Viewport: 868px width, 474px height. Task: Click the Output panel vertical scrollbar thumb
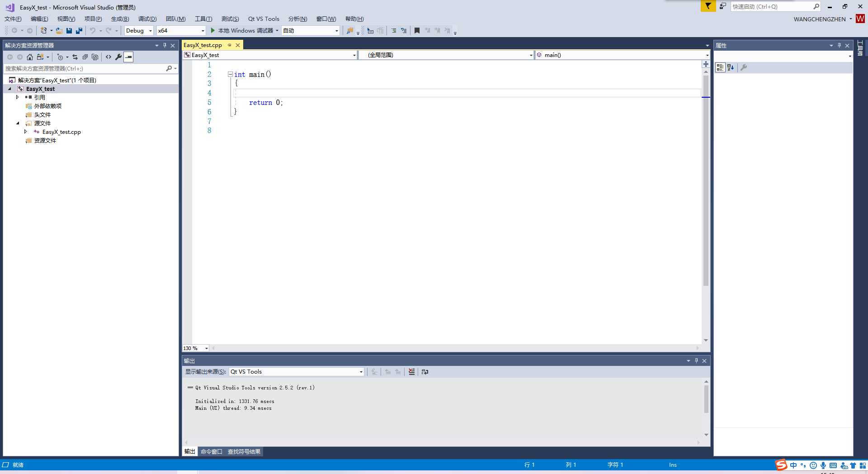706,399
